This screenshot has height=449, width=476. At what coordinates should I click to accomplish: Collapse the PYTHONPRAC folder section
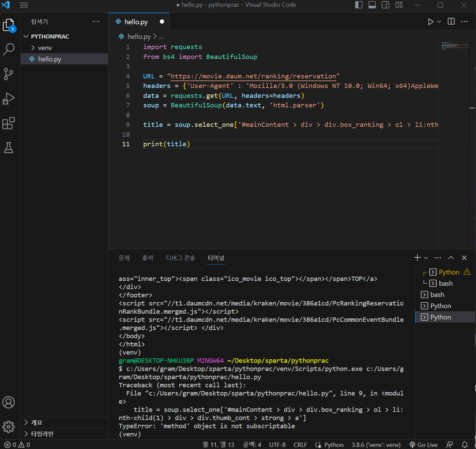(x=64, y=36)
